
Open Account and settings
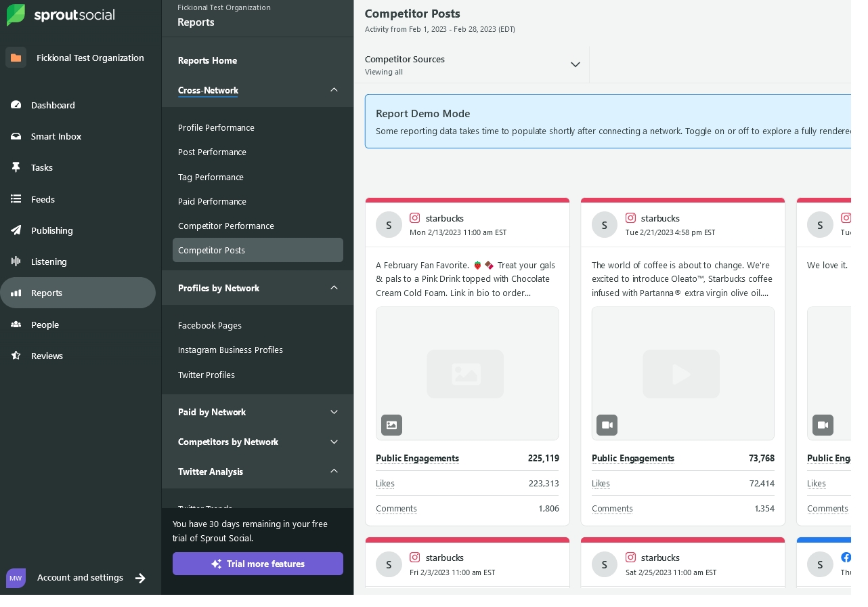[x=80, y=578]
